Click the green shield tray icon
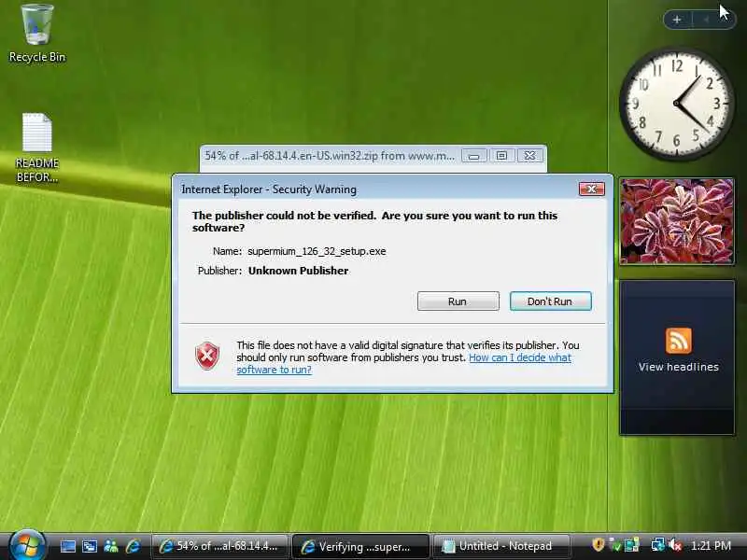 pos(615,544)
